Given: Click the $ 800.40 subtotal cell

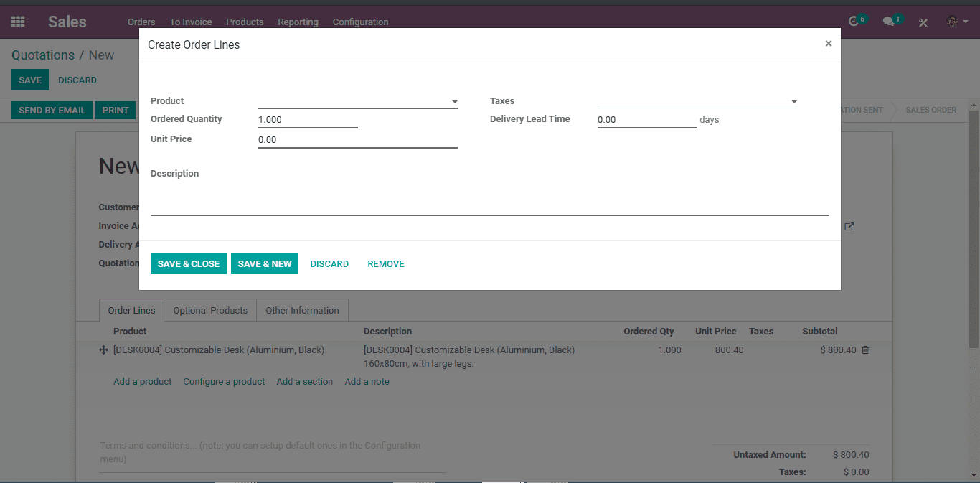Looking at the screenshot, I should click(x=839, y=350).
